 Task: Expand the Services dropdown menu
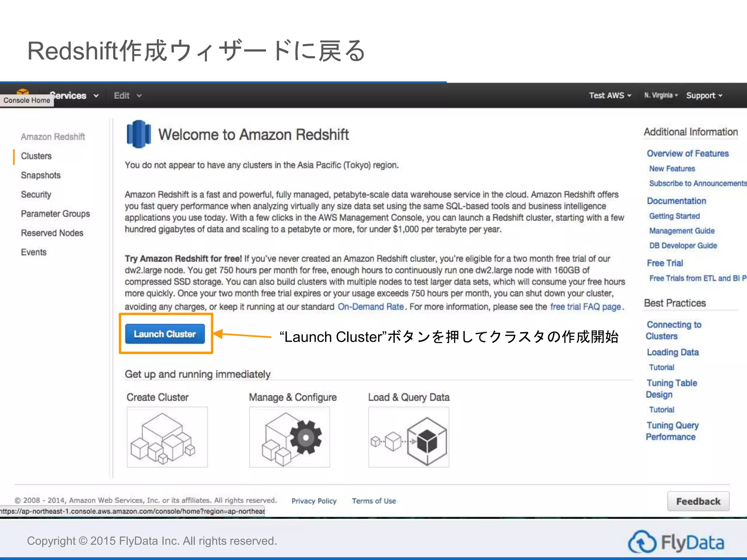click(74, 96)
